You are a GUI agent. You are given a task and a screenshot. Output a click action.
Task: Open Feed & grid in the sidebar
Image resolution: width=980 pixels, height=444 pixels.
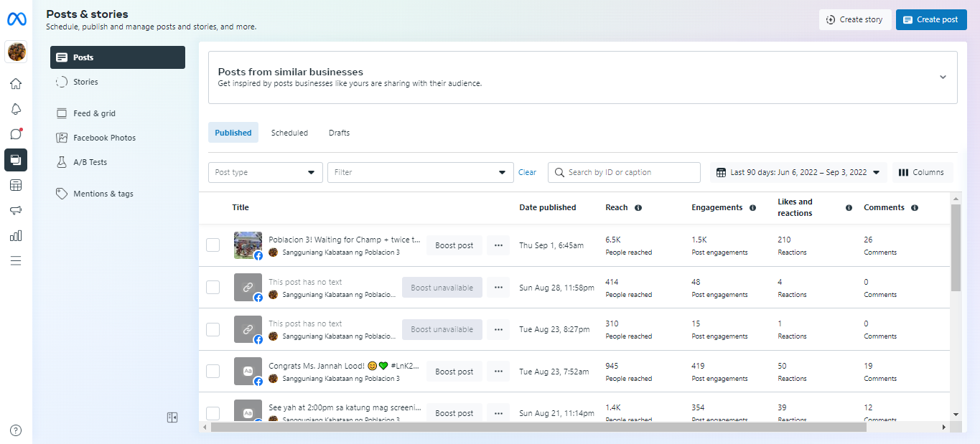coord(94,113)
